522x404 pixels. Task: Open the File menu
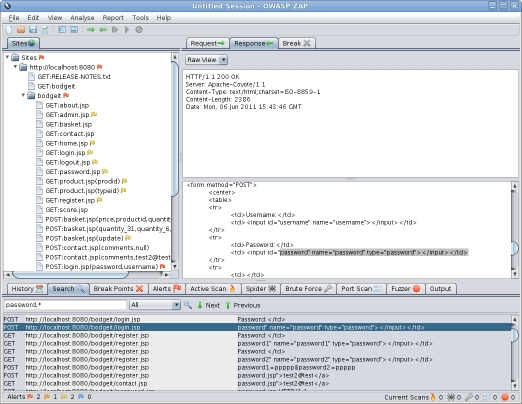14,18
